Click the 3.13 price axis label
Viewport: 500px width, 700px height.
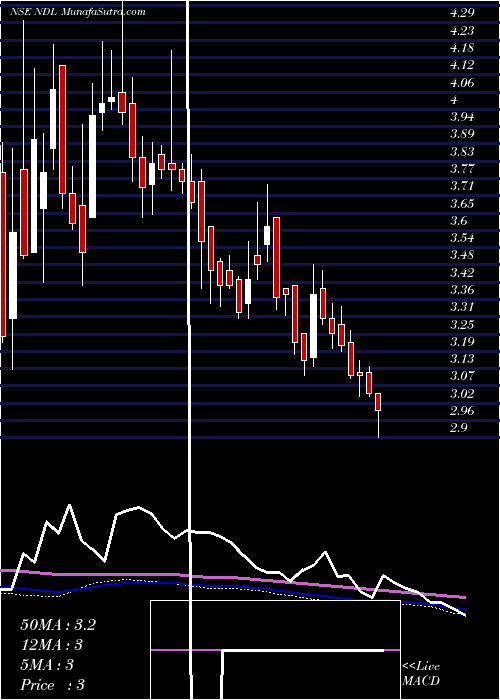pyautogui.click(x=462, y=359)
